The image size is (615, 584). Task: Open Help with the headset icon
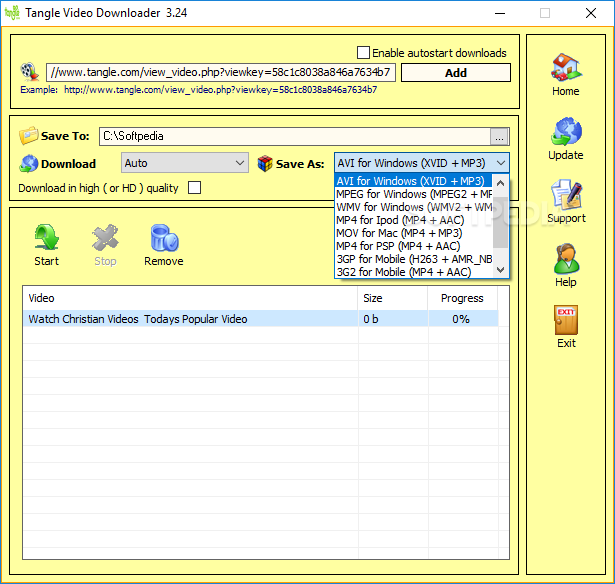566,259
